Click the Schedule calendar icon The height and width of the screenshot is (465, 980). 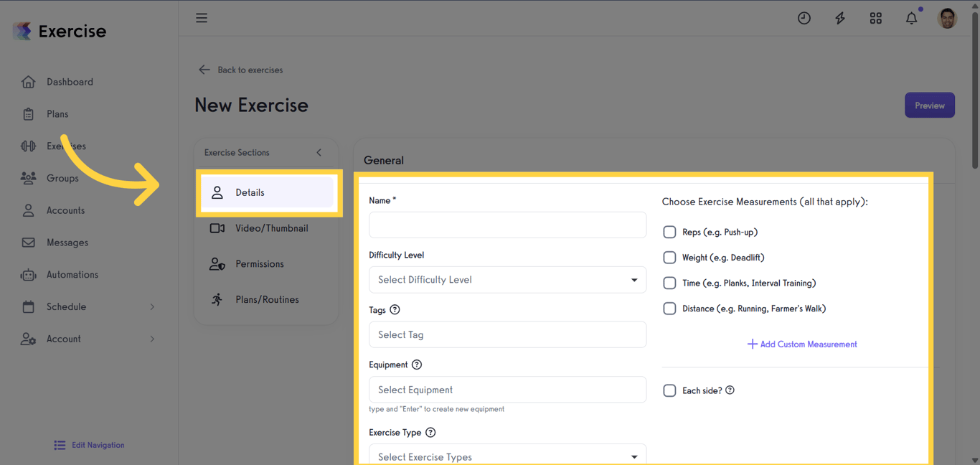pyautogui.click(x=28, y=307)
